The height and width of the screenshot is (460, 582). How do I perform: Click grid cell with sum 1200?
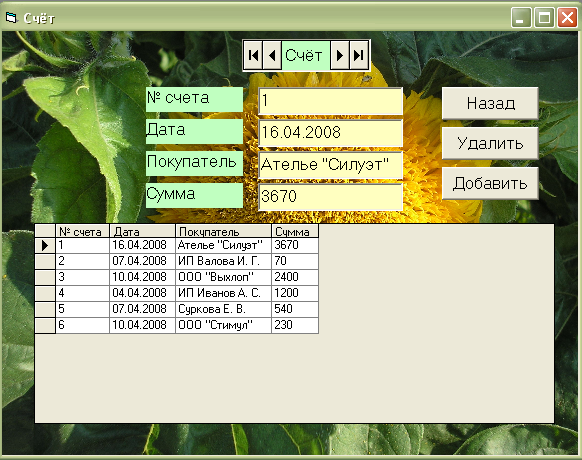(x=295, y=293)
